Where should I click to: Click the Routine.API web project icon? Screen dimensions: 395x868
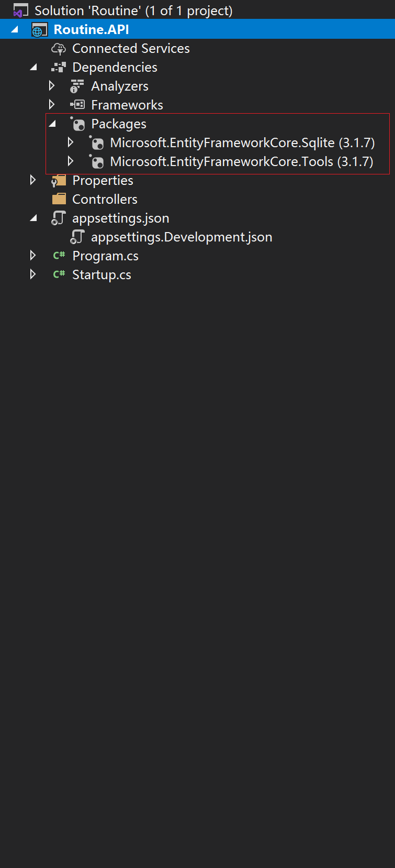[39, 30]
